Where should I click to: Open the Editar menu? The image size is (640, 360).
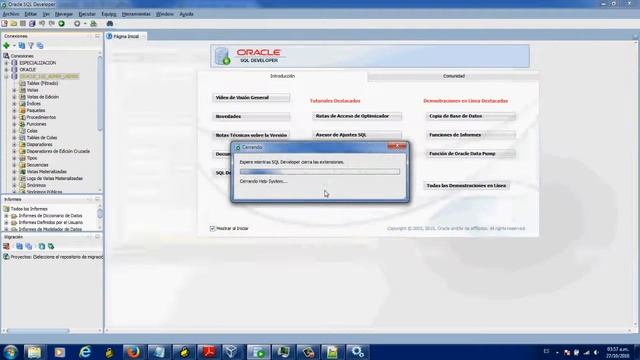31,14
